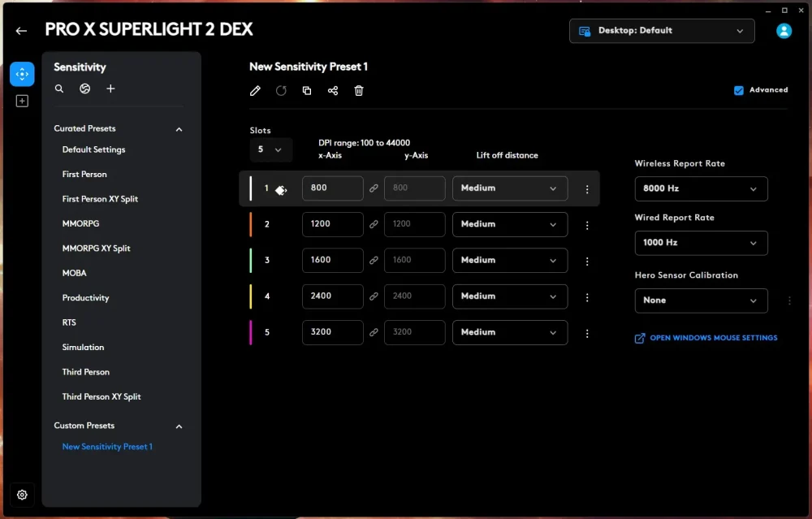Change lift off distance for slot 2

pyautogui.click(x=510, y=224)
